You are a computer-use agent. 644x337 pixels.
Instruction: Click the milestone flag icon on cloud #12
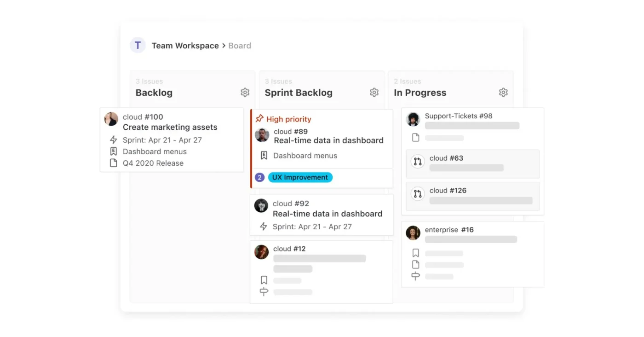(x=264, y=292)
